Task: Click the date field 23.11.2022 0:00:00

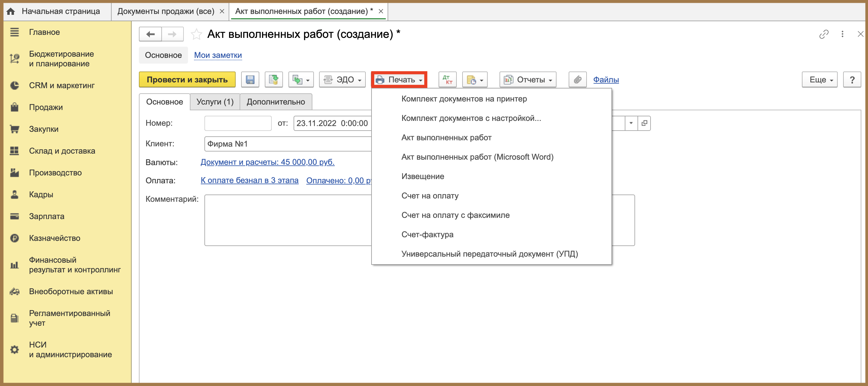Action: point(332,123)
